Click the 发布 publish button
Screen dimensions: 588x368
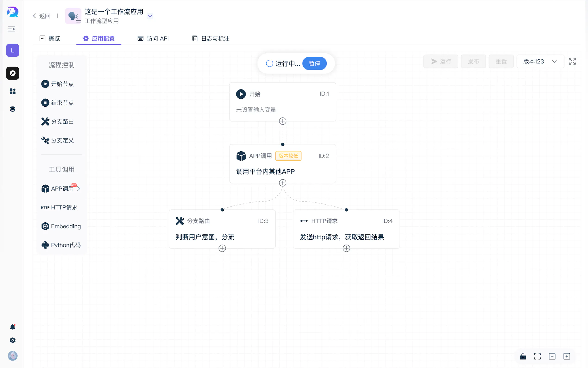pyautogui.click(x=473, y=61)
